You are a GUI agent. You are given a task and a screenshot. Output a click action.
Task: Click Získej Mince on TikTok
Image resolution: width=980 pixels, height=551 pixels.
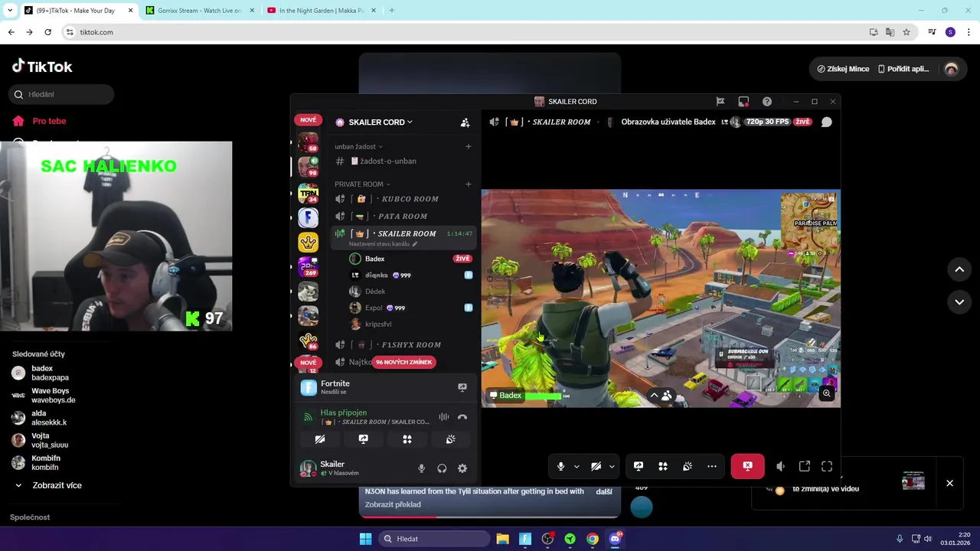pos(843,69)
